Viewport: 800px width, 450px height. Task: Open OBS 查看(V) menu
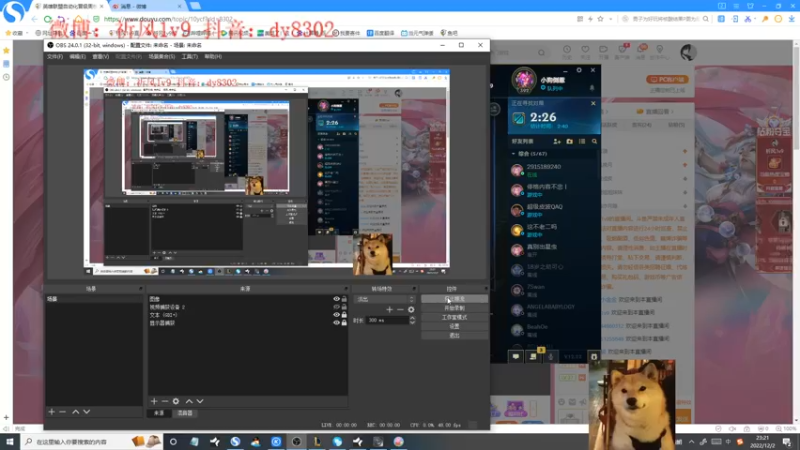(x=101, y=57)
